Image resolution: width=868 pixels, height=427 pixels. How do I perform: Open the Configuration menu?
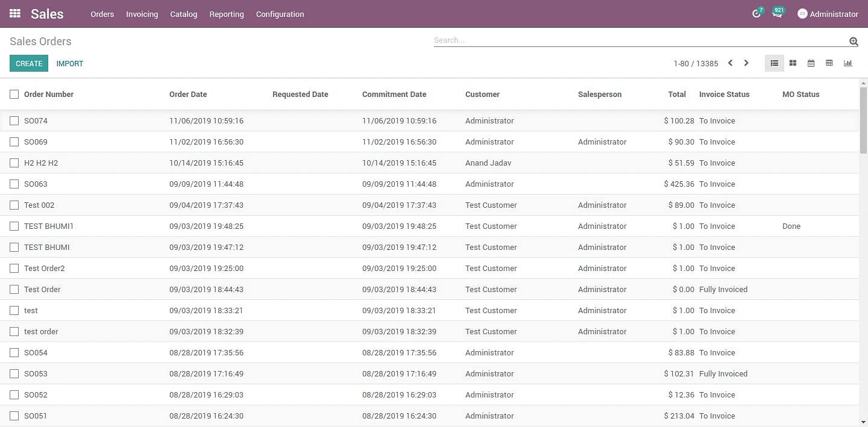click(x=280, y=14)
